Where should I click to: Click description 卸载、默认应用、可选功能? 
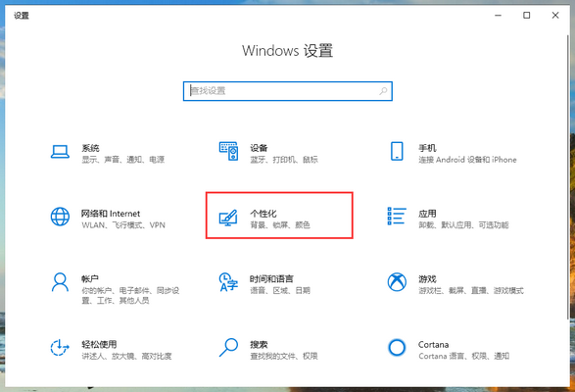click(x=463, y=225)
